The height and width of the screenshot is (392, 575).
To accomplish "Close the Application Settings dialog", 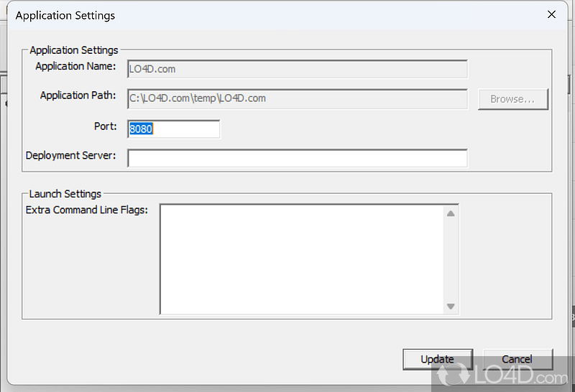I will [x=551, y=14].
